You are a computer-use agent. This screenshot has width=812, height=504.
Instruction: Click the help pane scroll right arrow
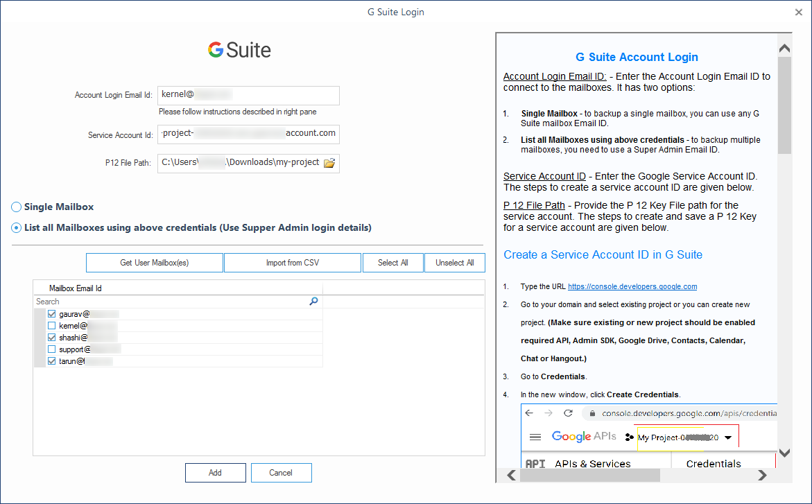(762, 475)
